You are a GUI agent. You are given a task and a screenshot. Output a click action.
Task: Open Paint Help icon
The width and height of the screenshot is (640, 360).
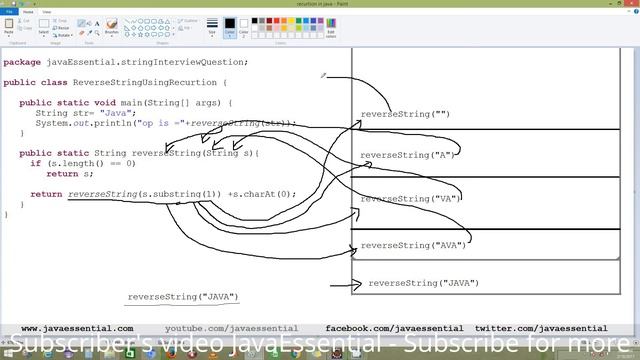pyautogui.click(x=636, y=11)
